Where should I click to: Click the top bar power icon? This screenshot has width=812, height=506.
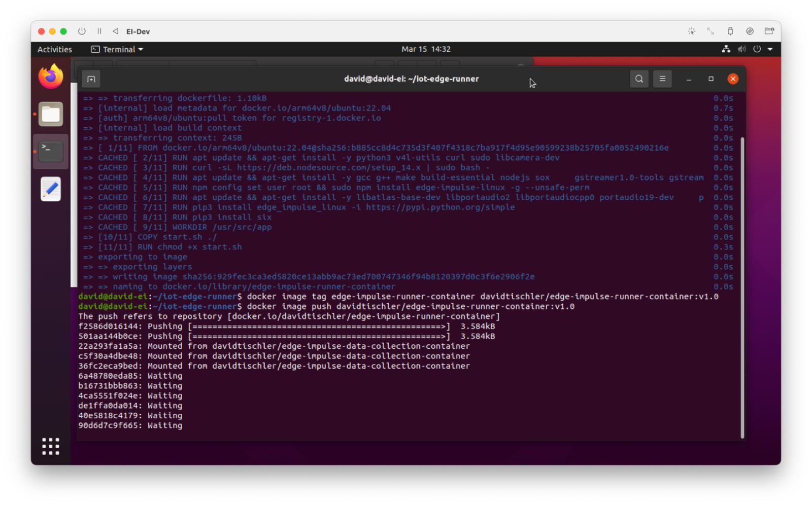(757, 49)
